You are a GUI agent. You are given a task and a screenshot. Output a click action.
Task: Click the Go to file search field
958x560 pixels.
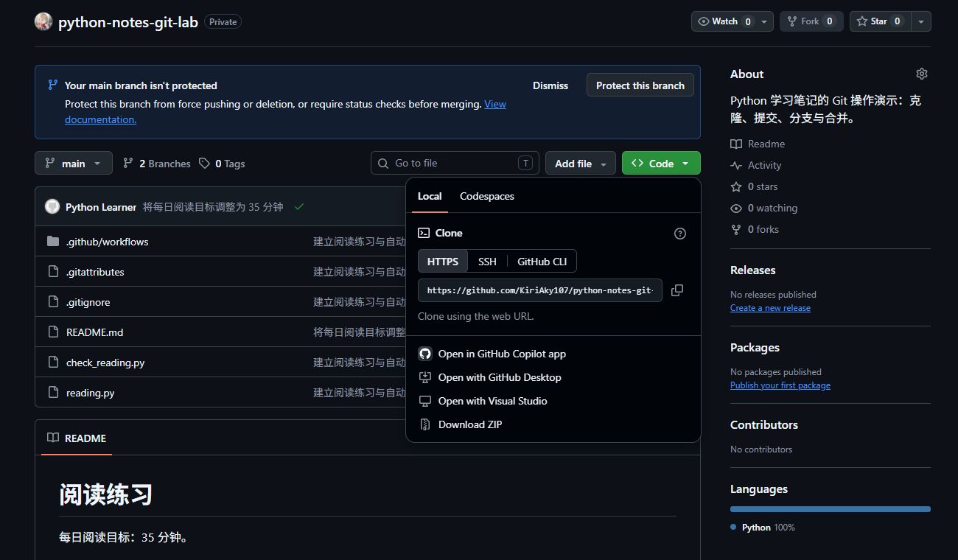click(x=455, y=164)
